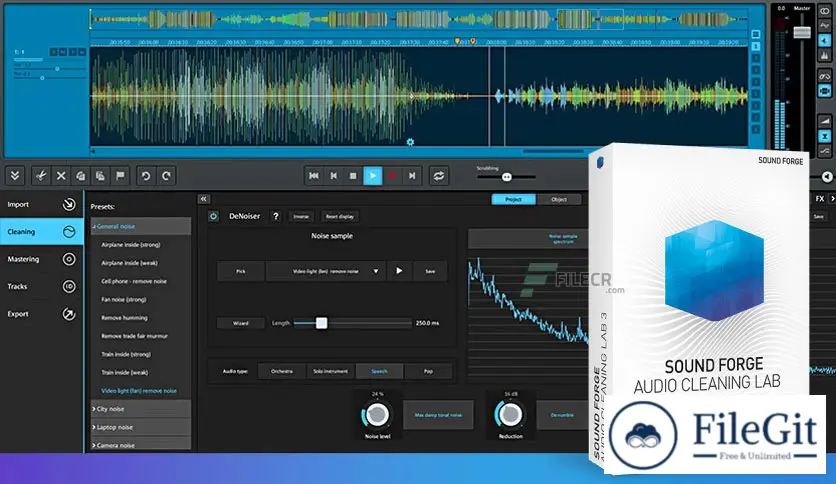Click the Inverse button
836x484 pixels.
(301, 216)
